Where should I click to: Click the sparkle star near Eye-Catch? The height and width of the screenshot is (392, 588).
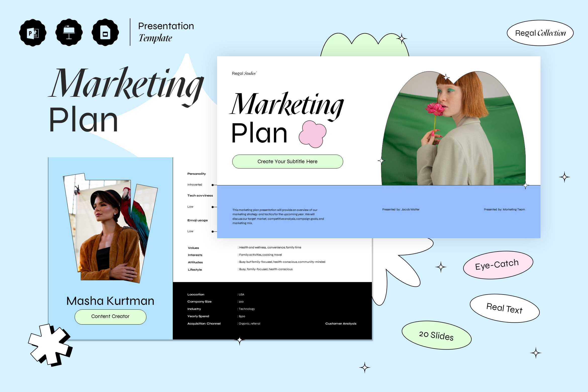click(441, 267)
